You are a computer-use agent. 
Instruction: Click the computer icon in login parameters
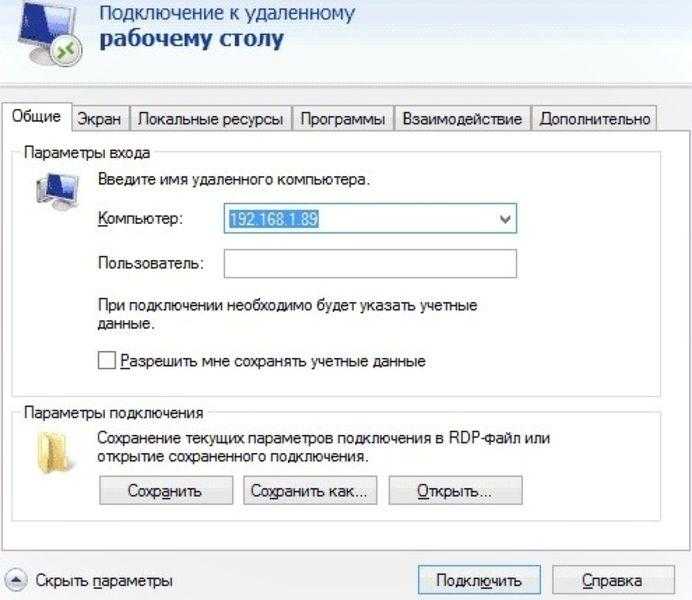[57, 192]
